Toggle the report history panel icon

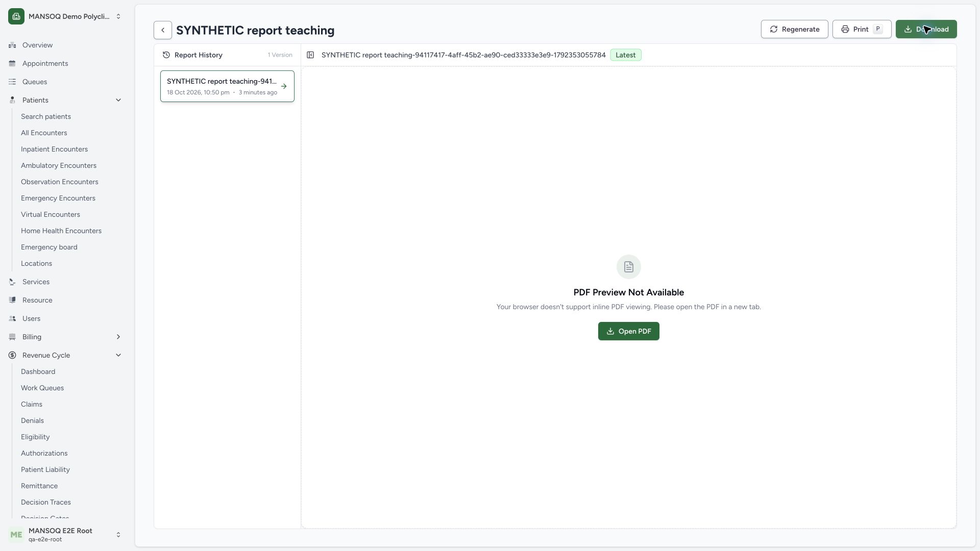310,55
